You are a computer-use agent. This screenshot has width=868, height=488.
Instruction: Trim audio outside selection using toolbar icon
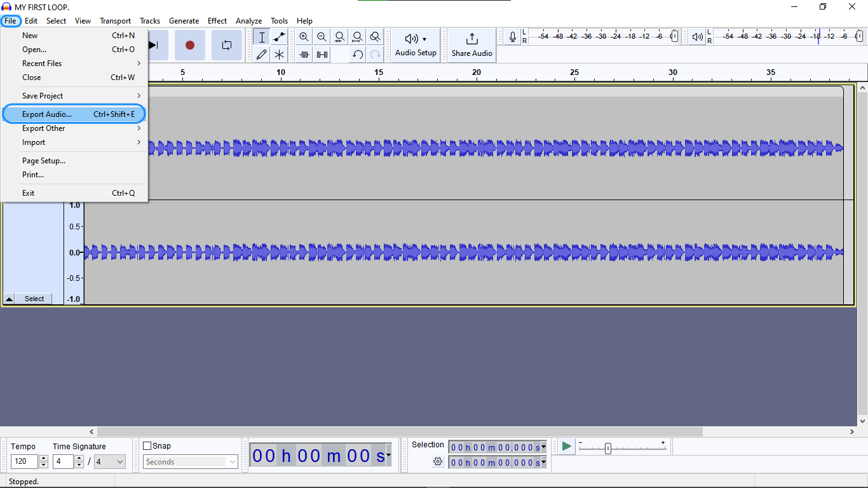click(304, 54)
